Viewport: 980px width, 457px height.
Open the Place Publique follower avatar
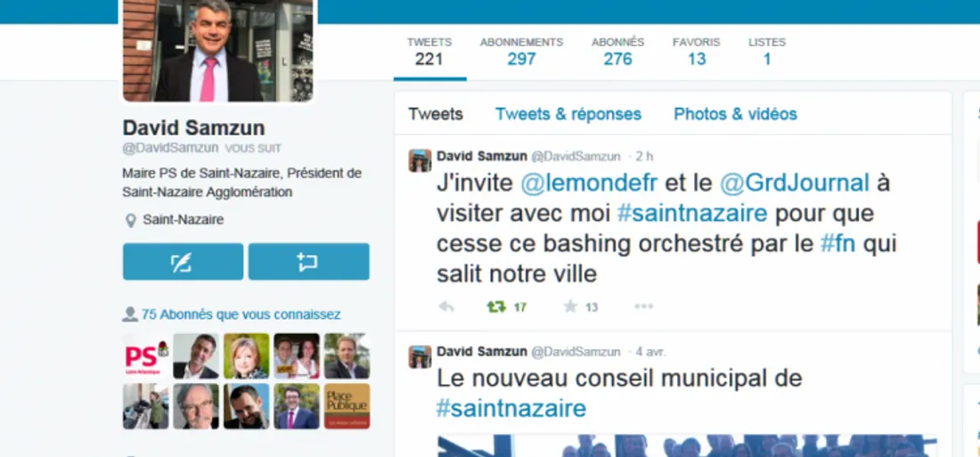point(347,406)
